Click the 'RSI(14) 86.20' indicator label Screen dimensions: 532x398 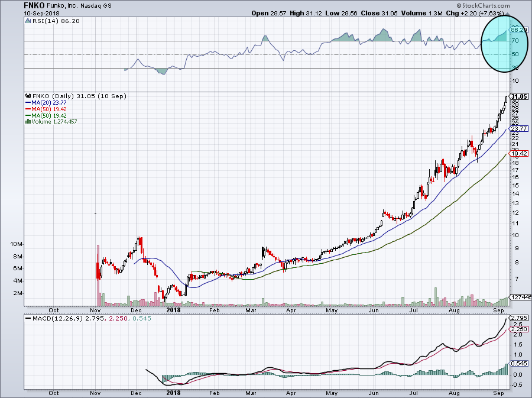(x=56, y=21)
